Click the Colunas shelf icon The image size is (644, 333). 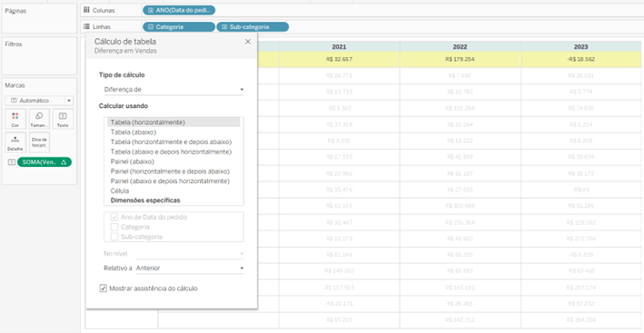coord(86,10)
